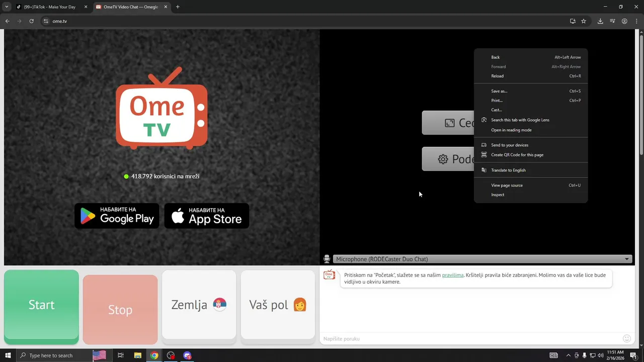Show hidden system tray icons
The image size is (644, 362).
(569, 355)
